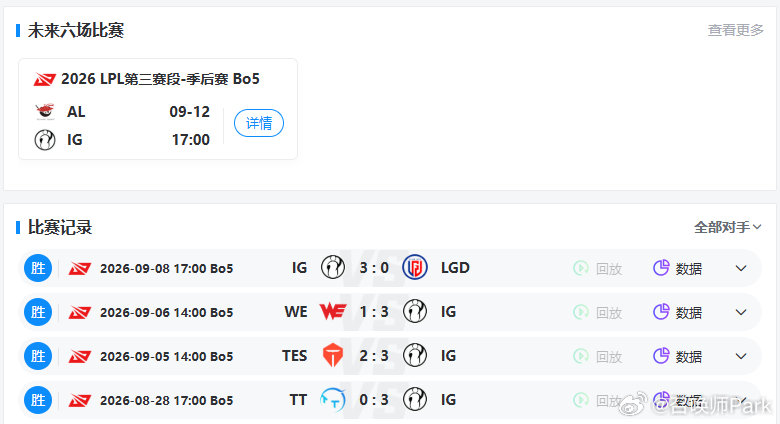Viewport: 780px width, 424px height.
Task: Open 查看更多 to view more matches
Action: (x=735, y=30)
